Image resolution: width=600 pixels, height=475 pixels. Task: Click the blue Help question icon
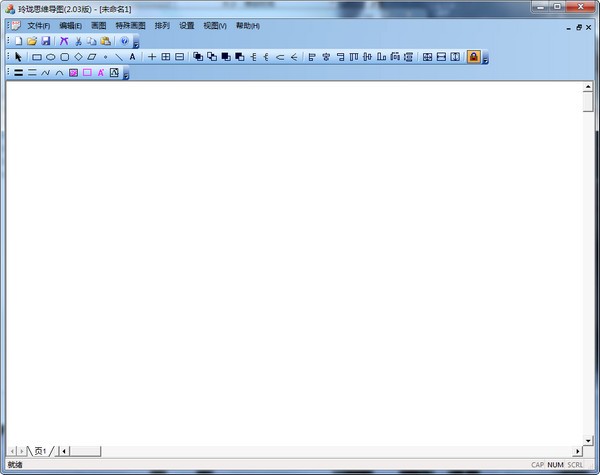(124, 41)
